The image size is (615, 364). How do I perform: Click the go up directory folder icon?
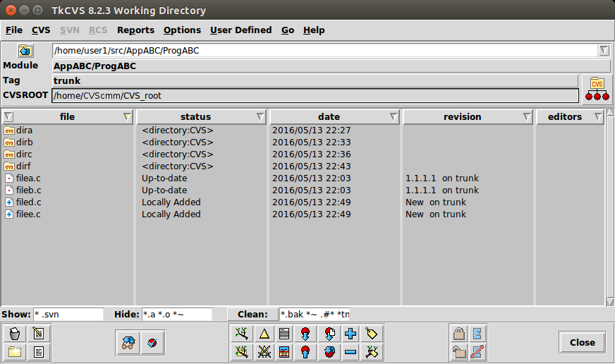tap(25, 51)
